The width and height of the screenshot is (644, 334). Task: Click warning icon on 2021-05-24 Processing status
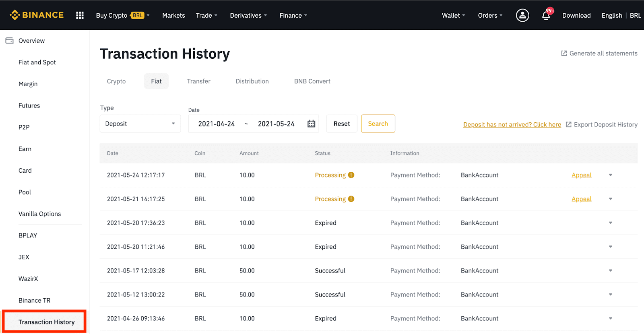(351, 175)
